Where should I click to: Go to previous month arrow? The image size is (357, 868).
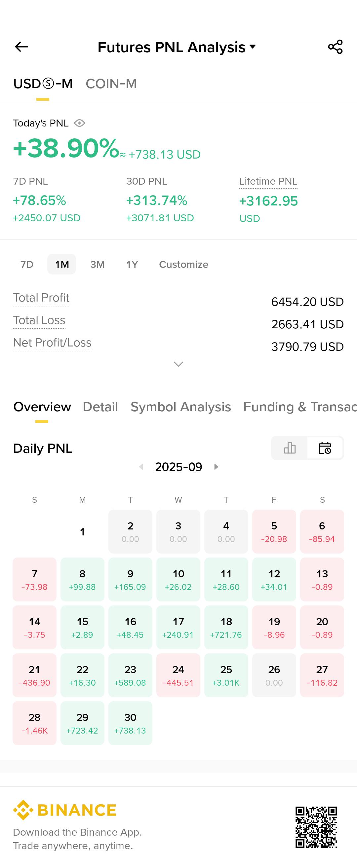[141, 467]
